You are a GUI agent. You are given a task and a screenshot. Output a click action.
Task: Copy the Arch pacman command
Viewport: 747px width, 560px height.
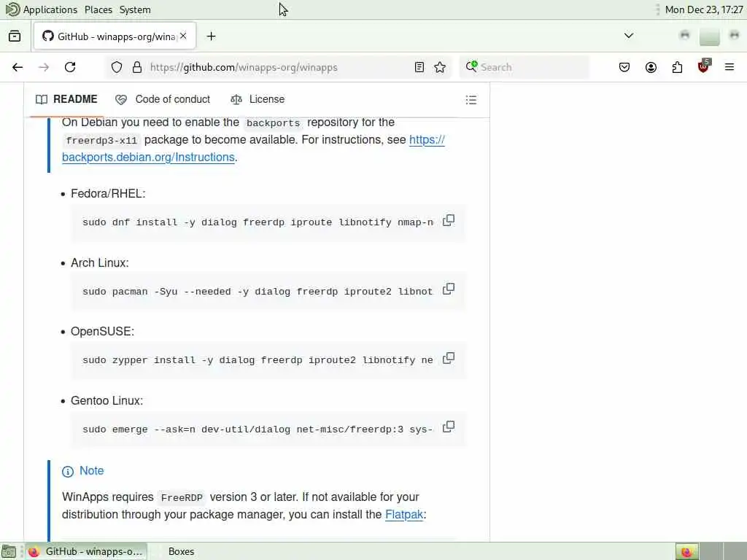[449, 289]
